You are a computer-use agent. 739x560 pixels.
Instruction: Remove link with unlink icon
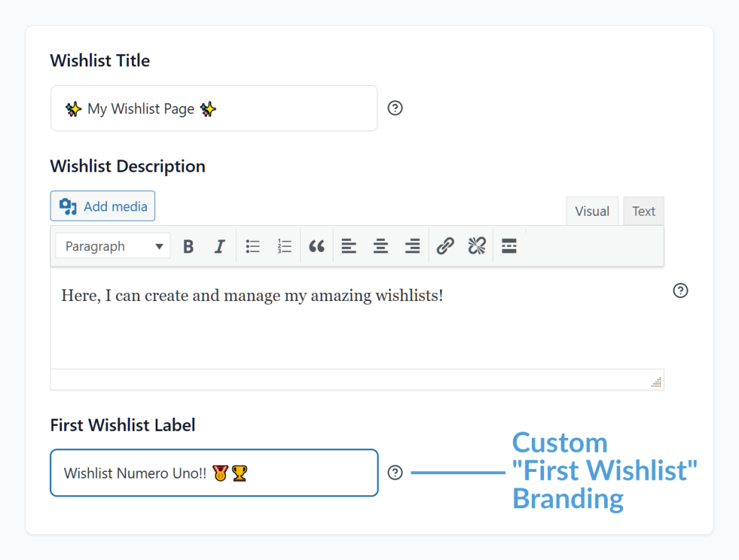476,247
